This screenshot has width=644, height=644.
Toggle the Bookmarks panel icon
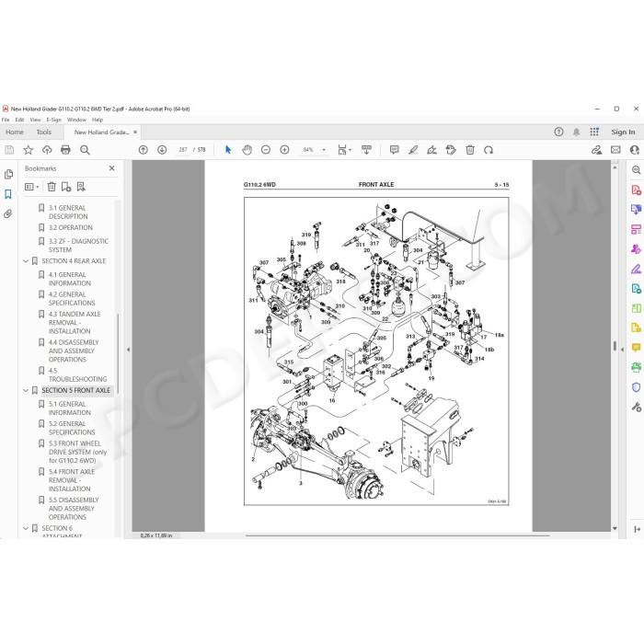tap(8, 194)
